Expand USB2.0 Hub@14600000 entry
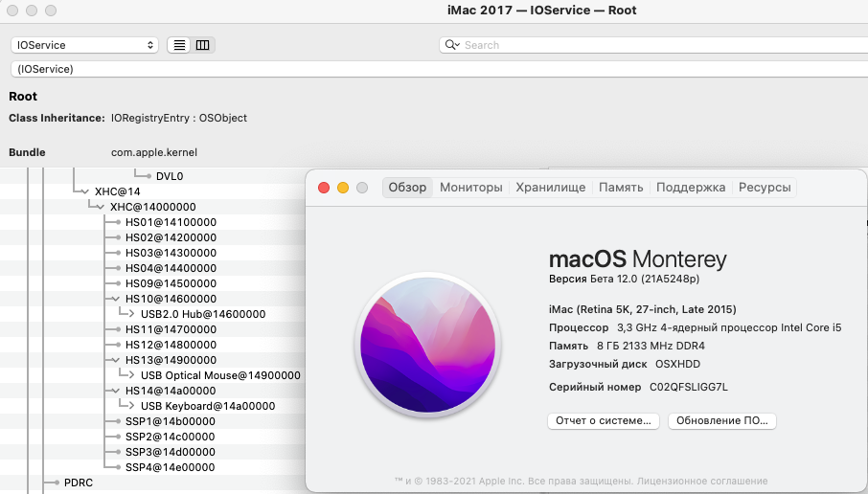 (x=131, y=314)
